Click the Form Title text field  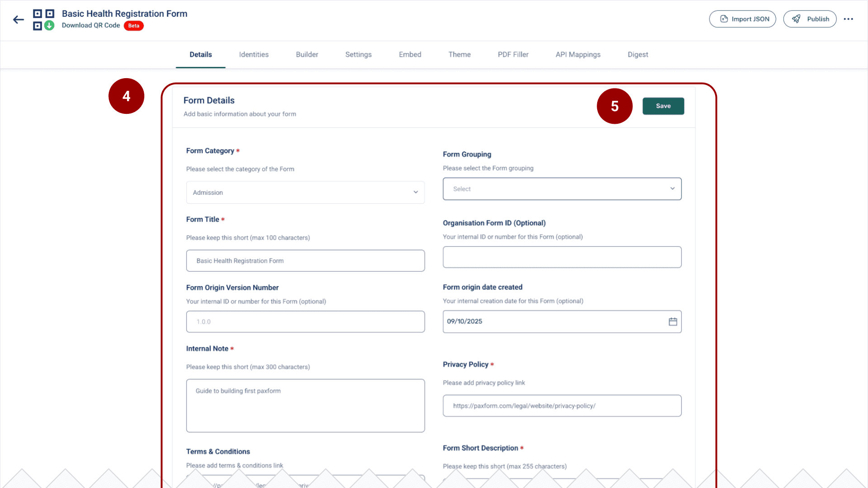click(305, 261)
